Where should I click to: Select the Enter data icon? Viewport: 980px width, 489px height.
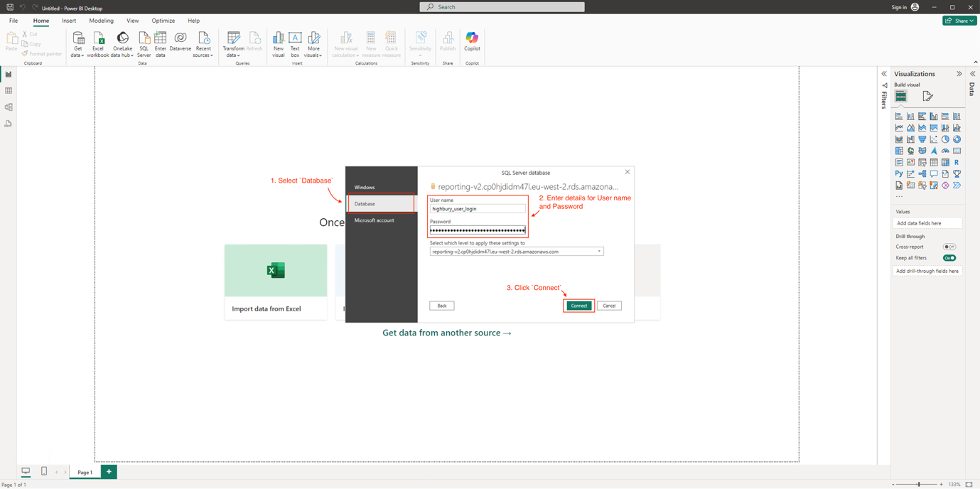(x=160, y=41)
